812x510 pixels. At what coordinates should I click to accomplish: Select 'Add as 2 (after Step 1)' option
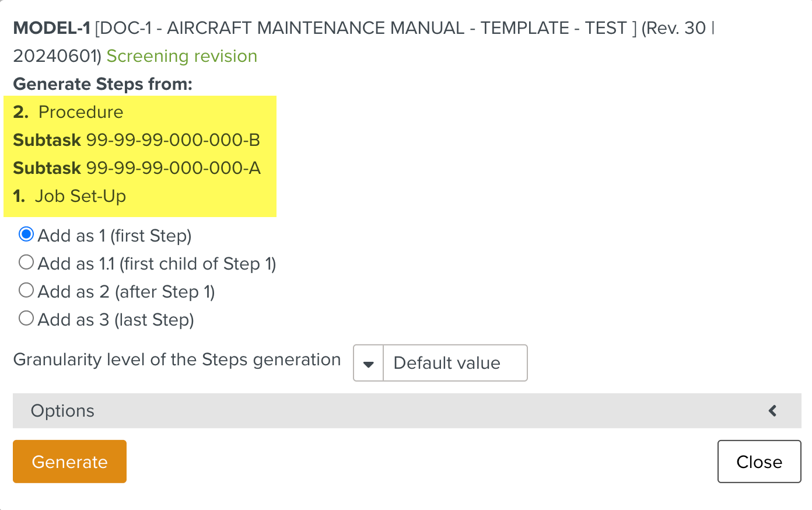(26, 291)
